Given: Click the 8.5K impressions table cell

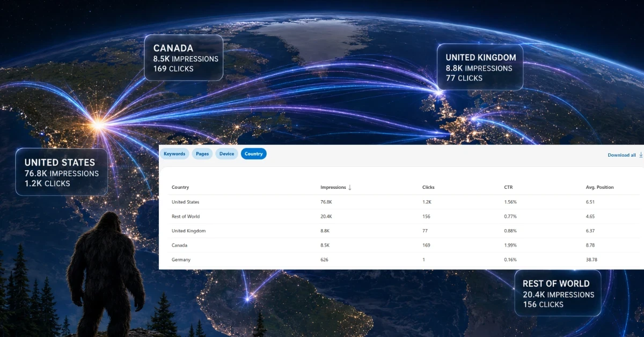Looking at the screenshot, I should point(325,245).
